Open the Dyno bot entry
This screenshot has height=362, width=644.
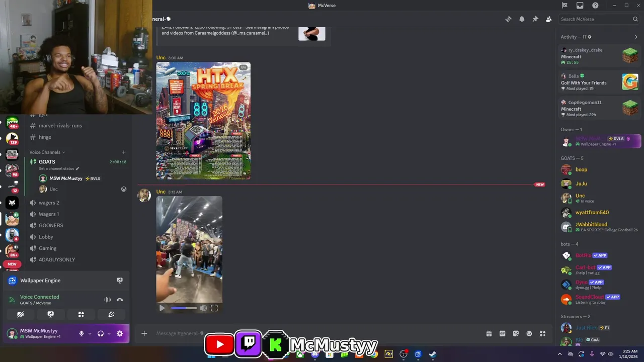(599, 285)
